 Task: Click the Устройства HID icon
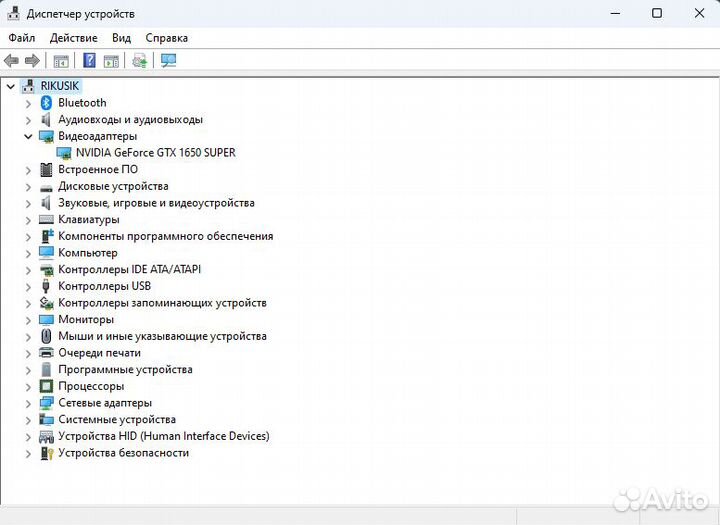point(46,436)
